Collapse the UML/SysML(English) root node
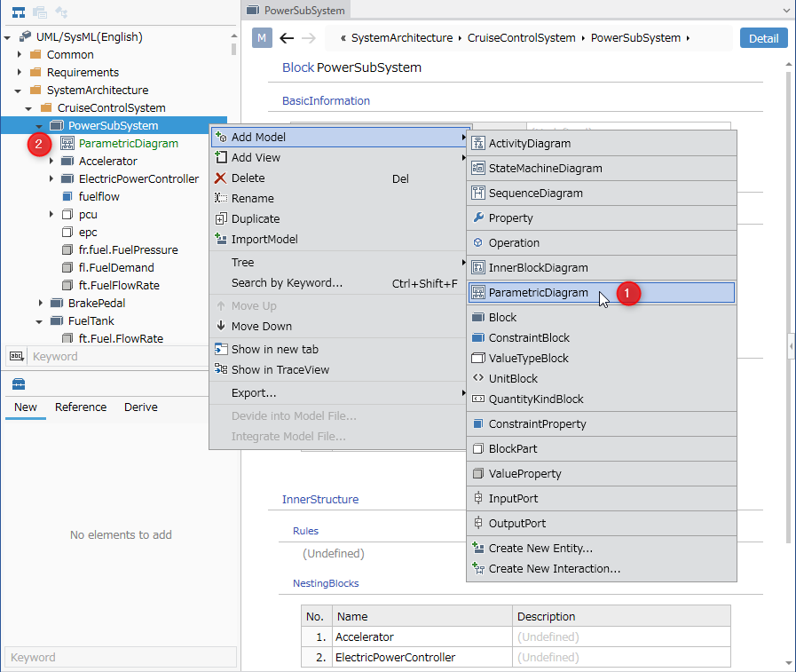The height and width of the screenshot is (672, 796). 7,37
